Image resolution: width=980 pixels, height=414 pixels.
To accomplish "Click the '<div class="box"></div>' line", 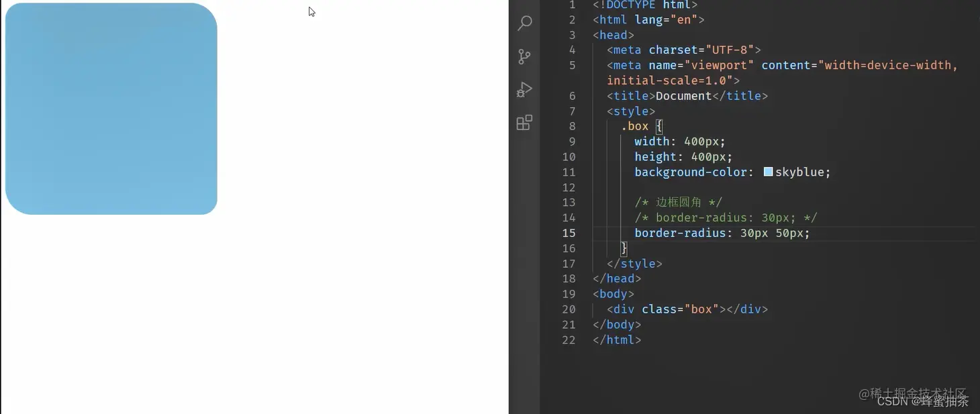I will coord(687,309).
